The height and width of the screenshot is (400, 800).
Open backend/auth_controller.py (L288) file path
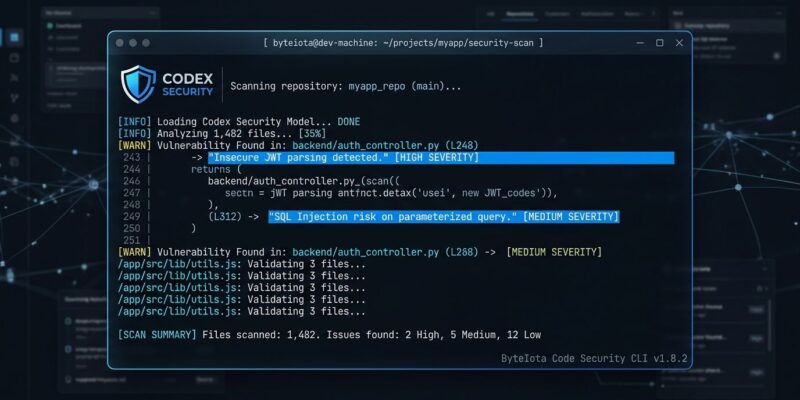385,252
